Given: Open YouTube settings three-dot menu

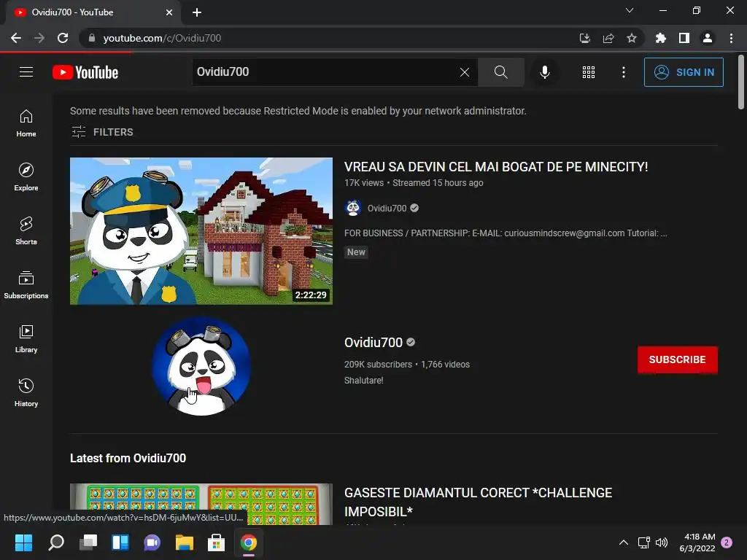Looking at the screenshot, I should (623, 72).
